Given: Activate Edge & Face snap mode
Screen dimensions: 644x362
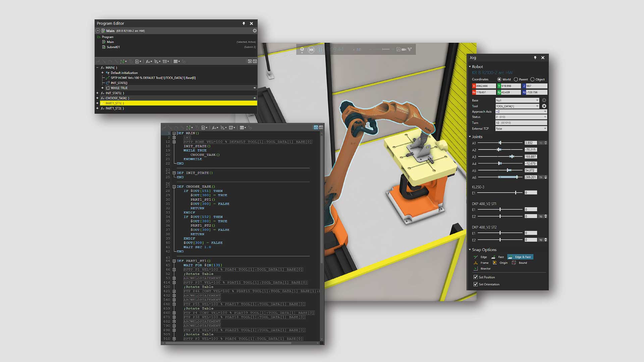Looking at the screenshot, I should tap(521, 257).
